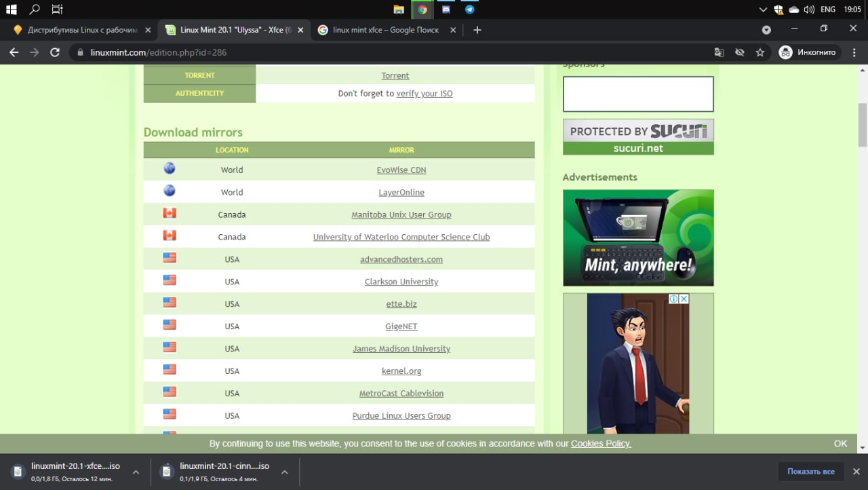Open File Explorer from taskbar
This screenshot has width=868, height=490.
[x=399, y=10]
